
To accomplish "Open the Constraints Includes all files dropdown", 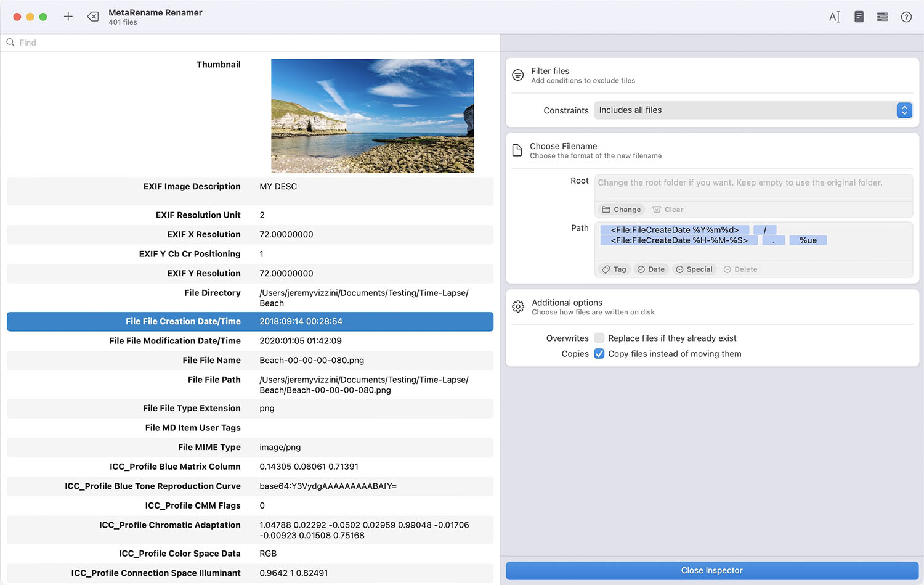I will pos(904,110).
